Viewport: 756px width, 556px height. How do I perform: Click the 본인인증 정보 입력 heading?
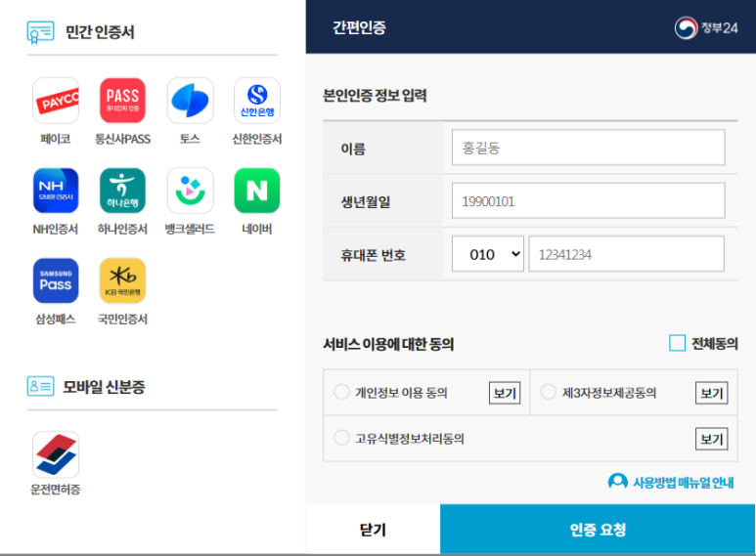pos(375,96)
